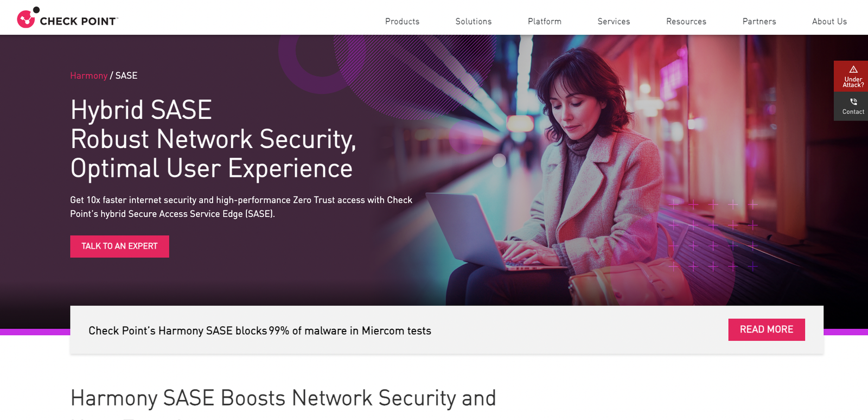
Task: Open the About Us menu
Action: (829, 22)
